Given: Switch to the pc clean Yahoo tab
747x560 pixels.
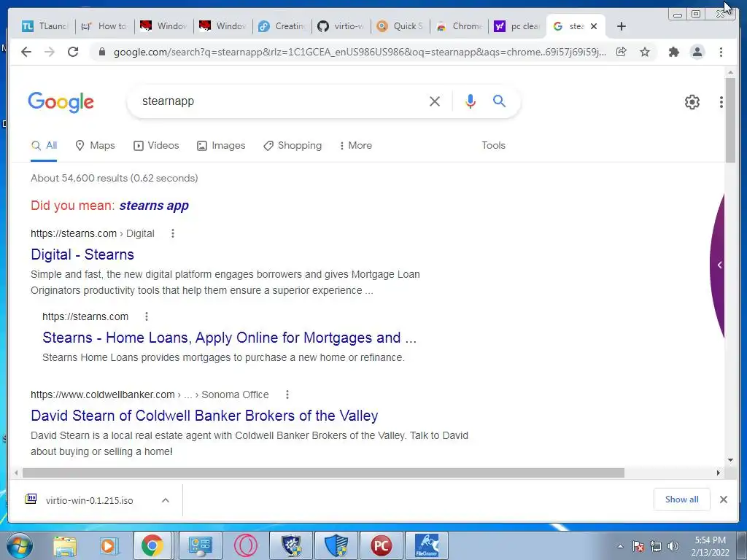Looking at the screenshot, I should [x=517, y=26].
